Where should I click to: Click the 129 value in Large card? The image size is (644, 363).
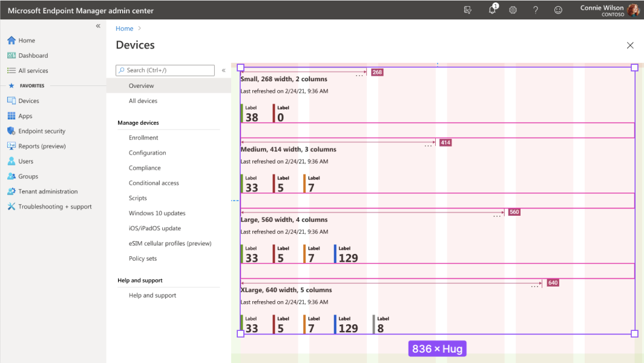click(x=348, y=258)
